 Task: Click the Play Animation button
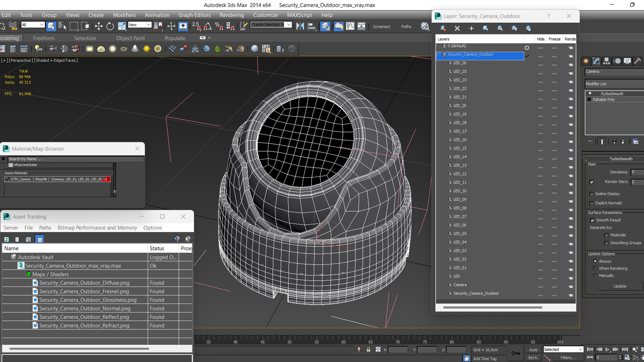coord(607,349)
